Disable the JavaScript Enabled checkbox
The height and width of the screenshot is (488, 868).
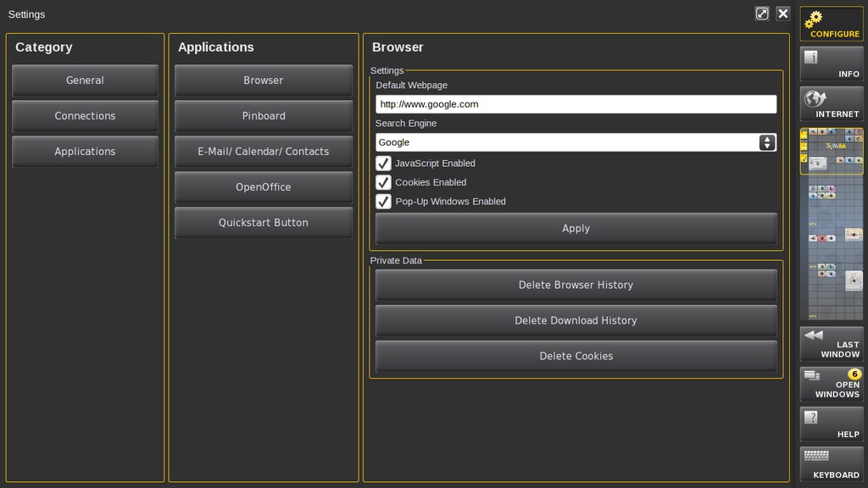[x=384, y=163]
